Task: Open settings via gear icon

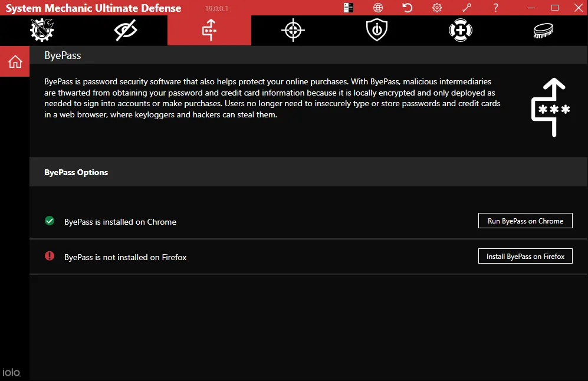Action: point(437,8)
